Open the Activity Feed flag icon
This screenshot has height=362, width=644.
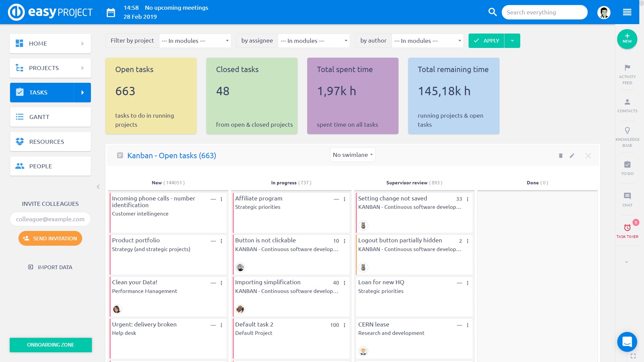627,68
